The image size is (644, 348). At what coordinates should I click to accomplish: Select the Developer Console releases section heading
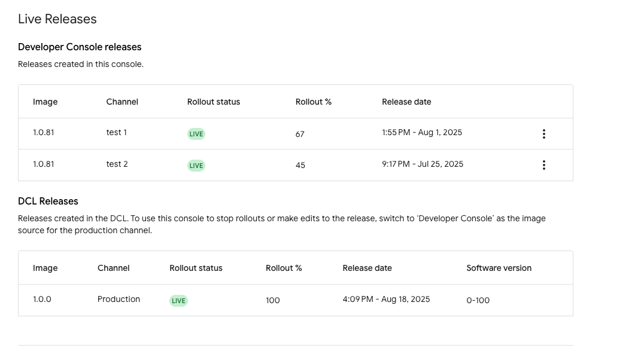click(80, 47)
